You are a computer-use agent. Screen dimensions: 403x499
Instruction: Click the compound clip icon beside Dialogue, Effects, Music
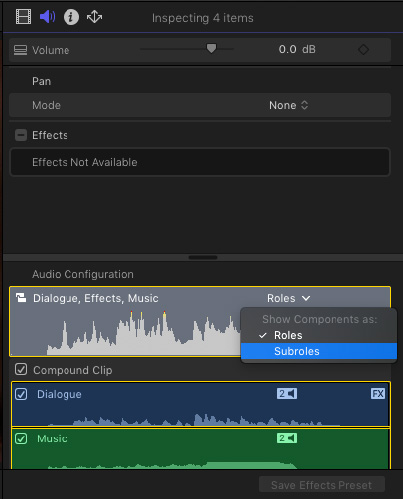click(21, 298)
